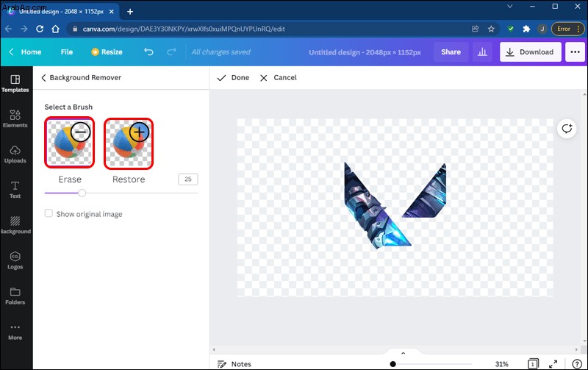Open the File menu
The height and width of the screenshot is (370, 588).
67,51
